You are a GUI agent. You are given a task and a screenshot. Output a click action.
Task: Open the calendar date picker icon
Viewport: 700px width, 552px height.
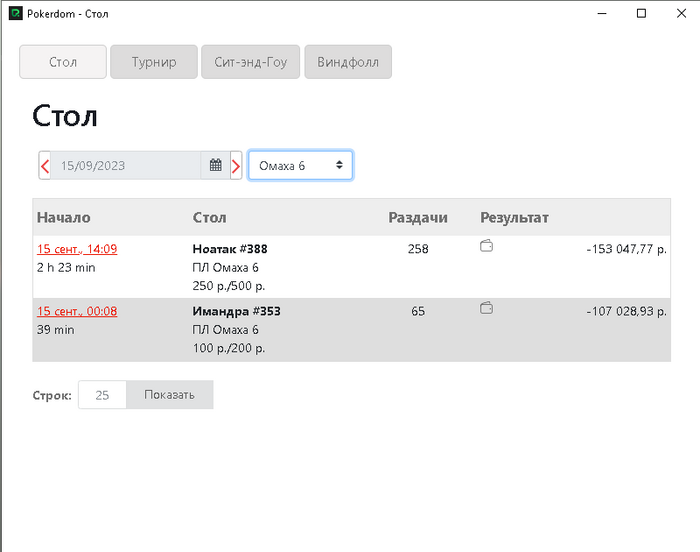point(216,165)
